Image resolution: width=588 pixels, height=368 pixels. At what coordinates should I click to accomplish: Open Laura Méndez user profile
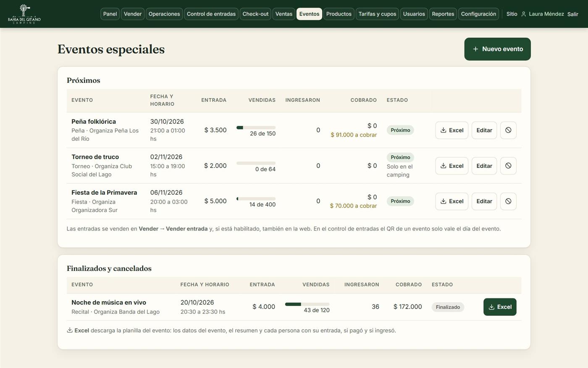[x=543, y=14]
